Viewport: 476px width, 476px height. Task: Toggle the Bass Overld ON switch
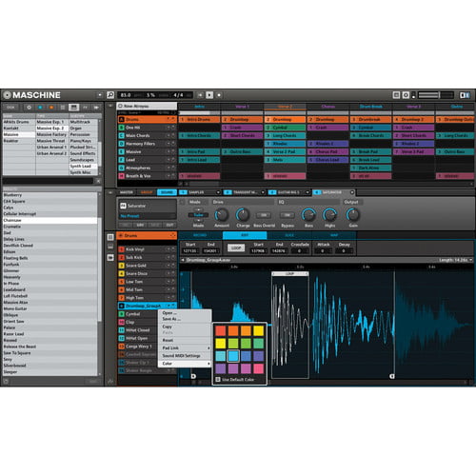(x=264, y=215)
